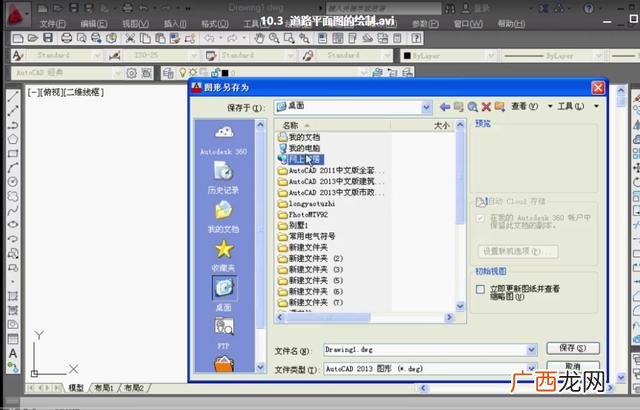Click the Cut scissors icon in toolbar
This screenshot has width=640, height=410.
(130, 38)
